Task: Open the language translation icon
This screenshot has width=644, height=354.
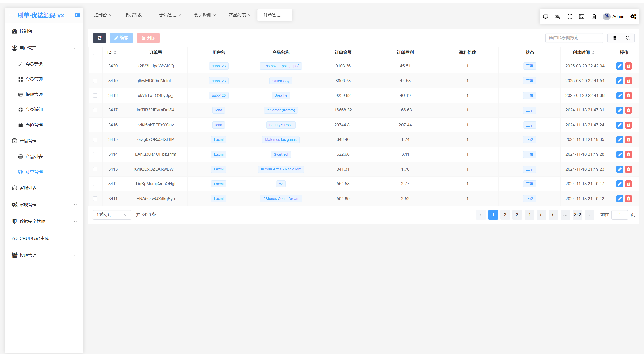Action: click(557, 17)
